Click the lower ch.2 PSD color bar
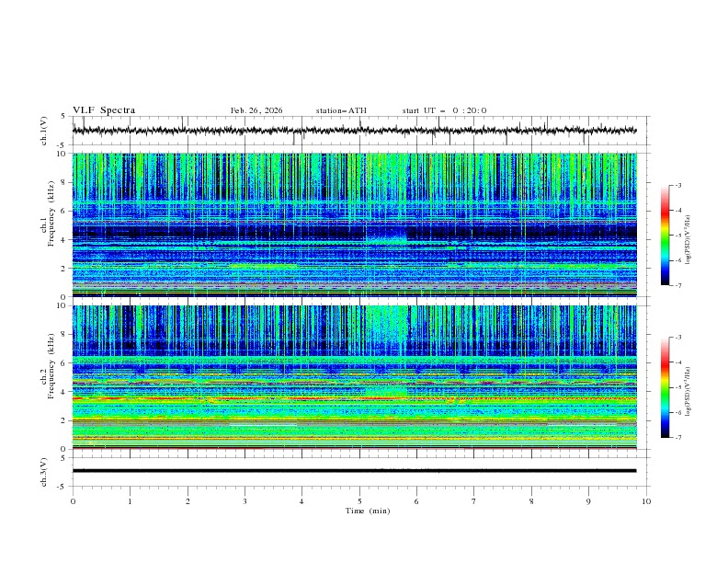 point(665,386)
